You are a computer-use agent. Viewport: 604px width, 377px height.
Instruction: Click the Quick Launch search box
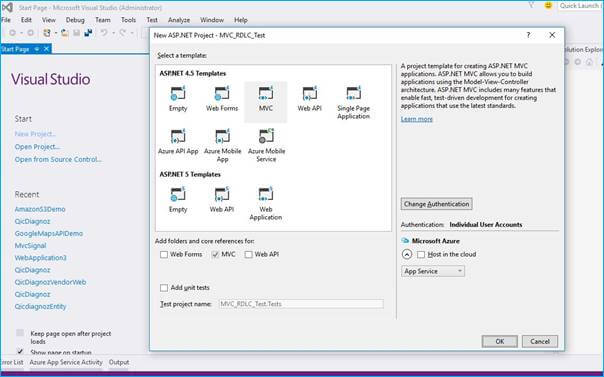click(x=580, y=6)
